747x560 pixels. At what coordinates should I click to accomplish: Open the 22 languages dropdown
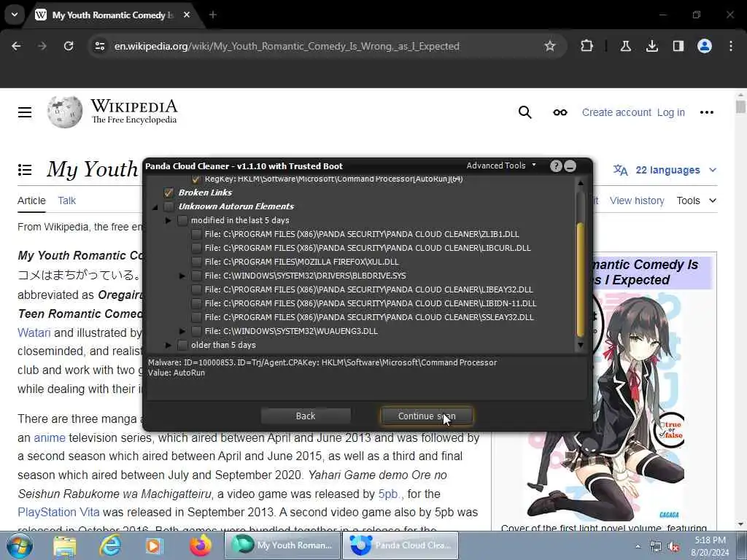click(x=665, y=170)
